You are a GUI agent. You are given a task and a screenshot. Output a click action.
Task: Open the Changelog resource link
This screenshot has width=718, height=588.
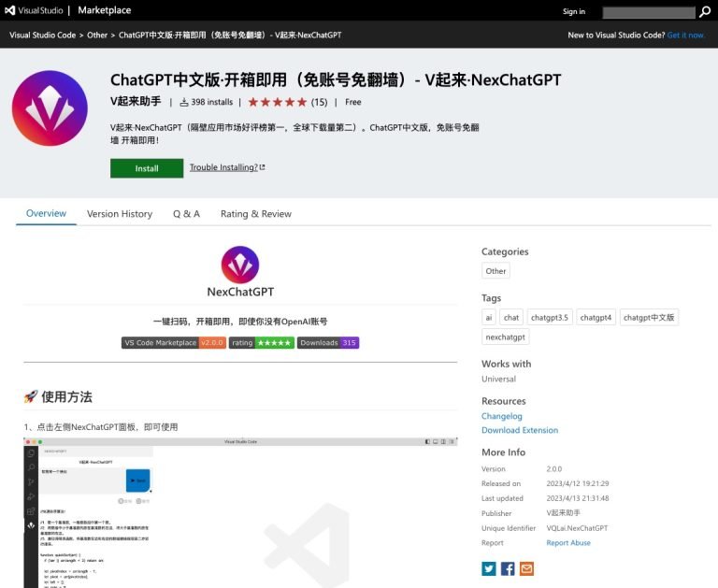point(501,416)
